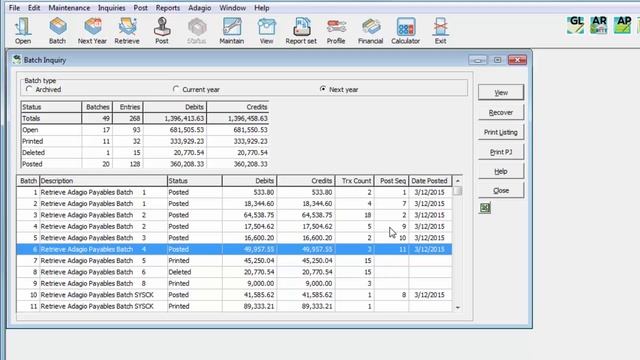Open the Window menu

233,8
